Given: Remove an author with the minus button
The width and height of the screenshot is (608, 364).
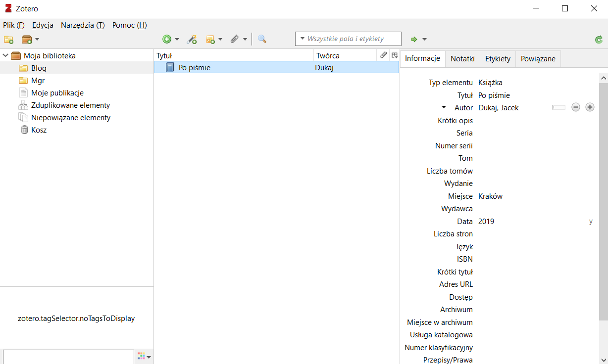Looking at the screenshot, I should click(x=575, y=107).
